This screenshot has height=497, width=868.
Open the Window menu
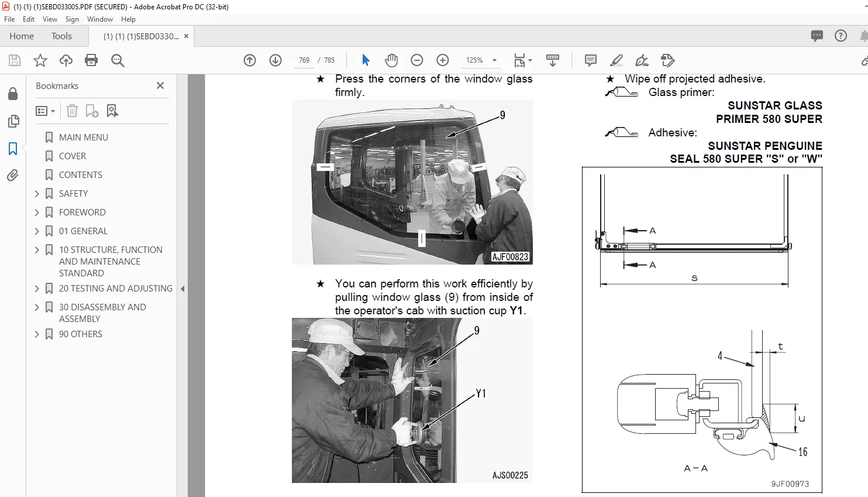point(100,19)
